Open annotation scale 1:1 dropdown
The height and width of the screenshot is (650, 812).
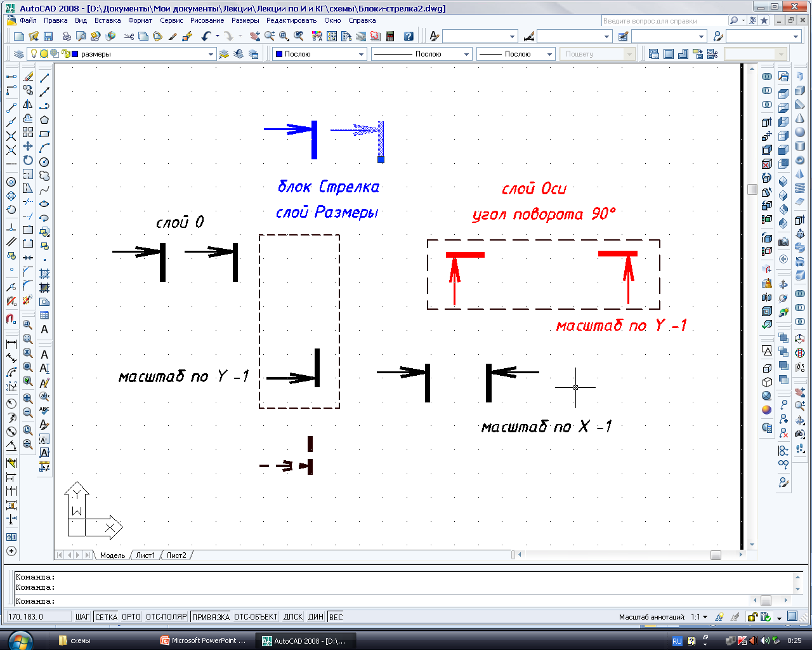(700, 617)
